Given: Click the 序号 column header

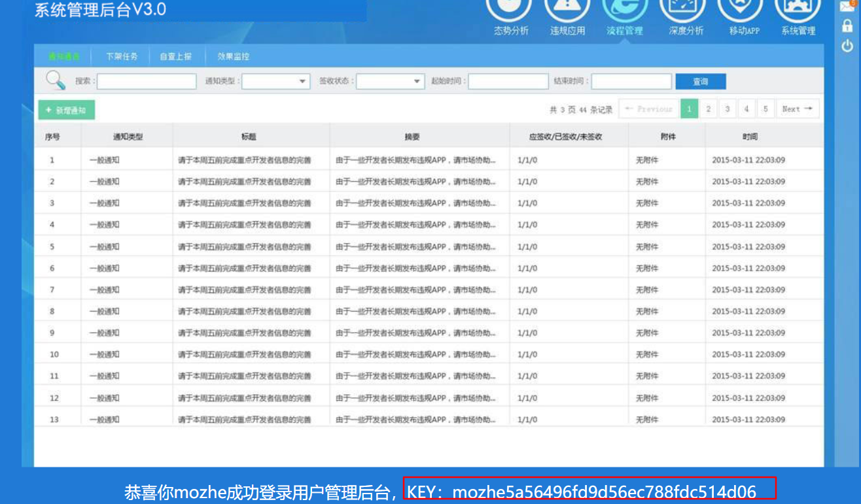Looking at the screenshot, I should tap(52, 137).
